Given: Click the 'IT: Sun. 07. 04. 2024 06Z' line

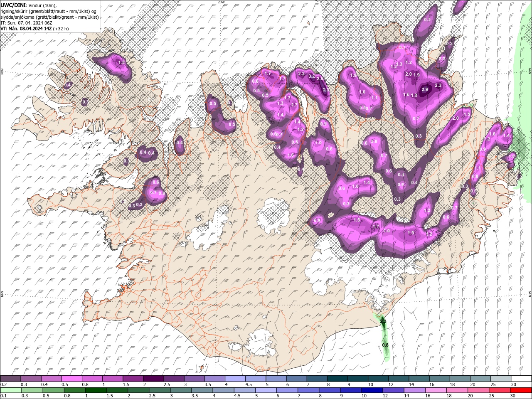Looking at the screenshot, I should (x=26, y=22).
